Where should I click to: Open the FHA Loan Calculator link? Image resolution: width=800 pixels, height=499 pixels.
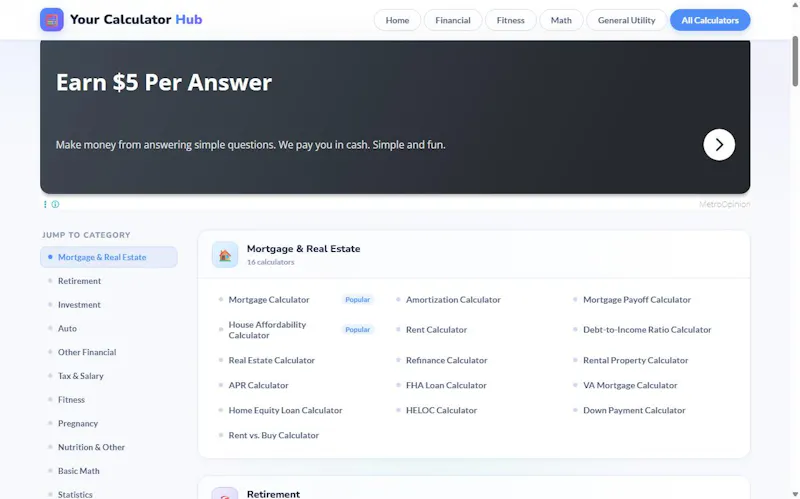point(446,385)
